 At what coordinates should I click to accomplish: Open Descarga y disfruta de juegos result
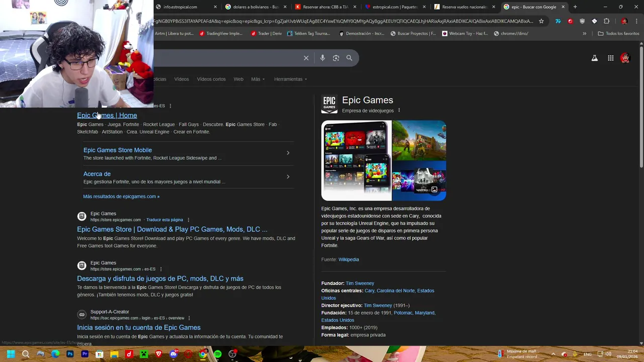click(x=160, y=279)
